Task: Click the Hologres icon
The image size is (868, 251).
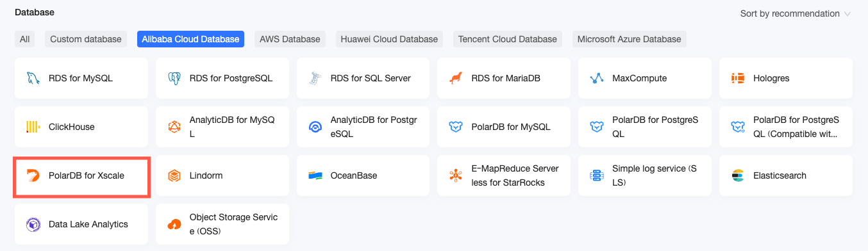Action: click(738, 78)
